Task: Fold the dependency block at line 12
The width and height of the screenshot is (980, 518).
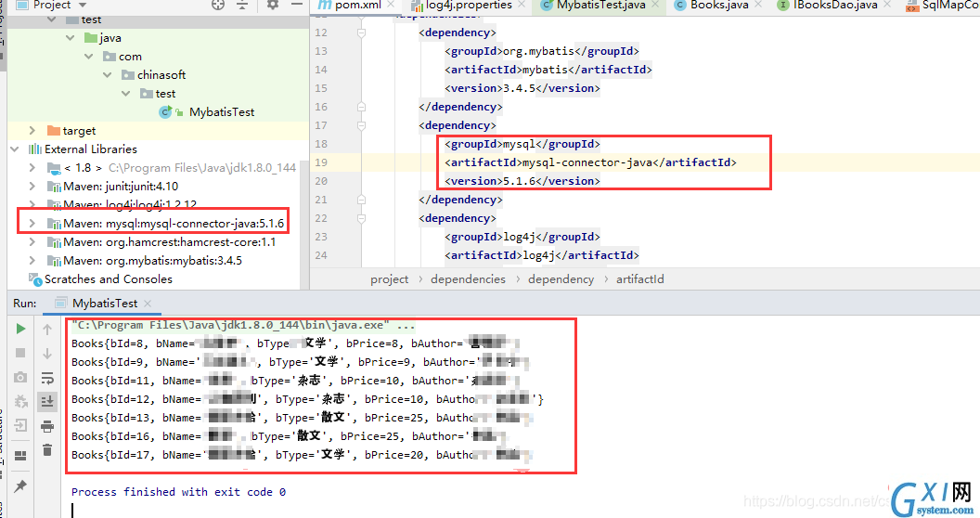Action: [361, 32]
